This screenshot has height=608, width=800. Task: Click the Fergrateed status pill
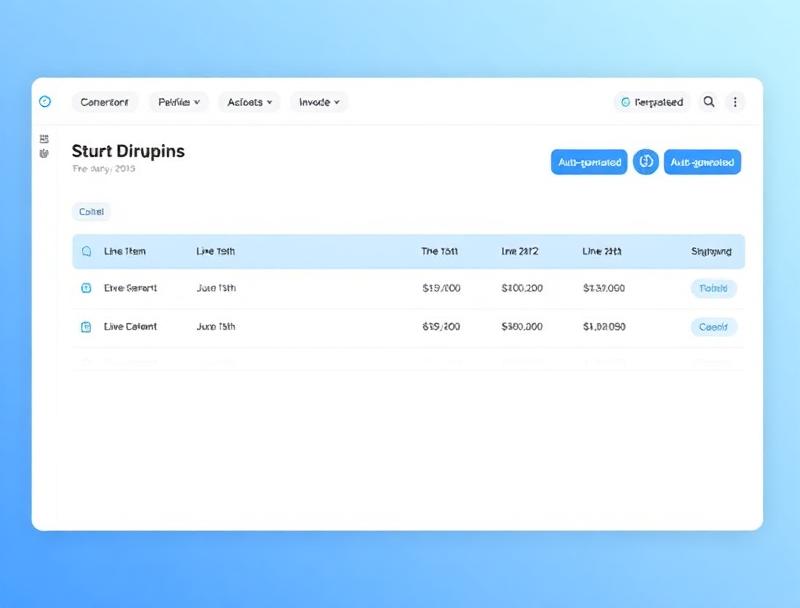click(652, 102)
